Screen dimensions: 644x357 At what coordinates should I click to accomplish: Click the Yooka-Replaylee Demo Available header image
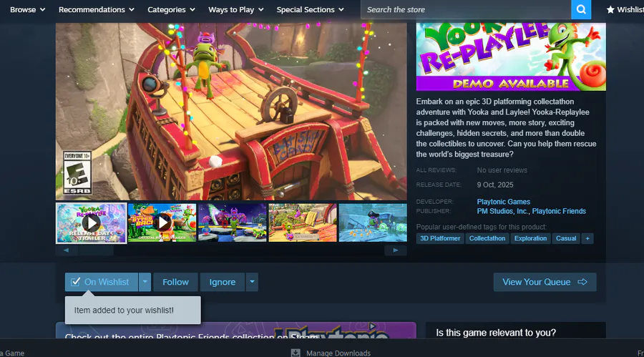[511, 57]
